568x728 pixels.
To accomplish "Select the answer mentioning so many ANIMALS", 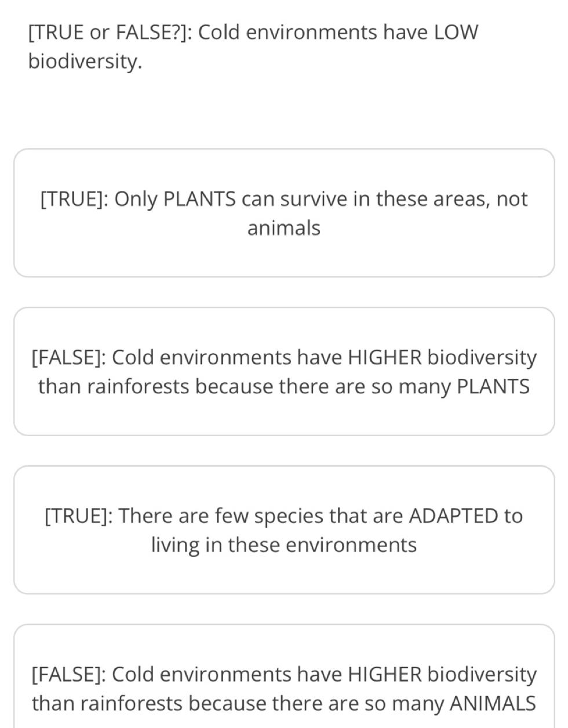I will (x=284, y=676).
